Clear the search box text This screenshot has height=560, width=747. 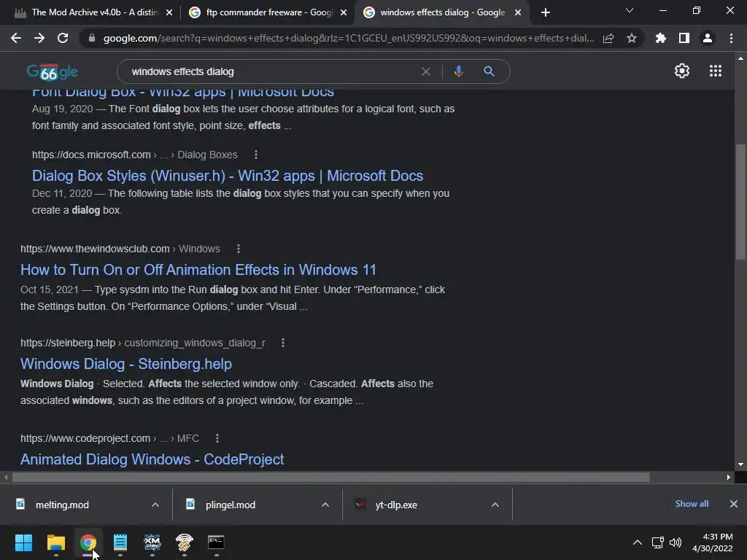click(x=426, y=71)
